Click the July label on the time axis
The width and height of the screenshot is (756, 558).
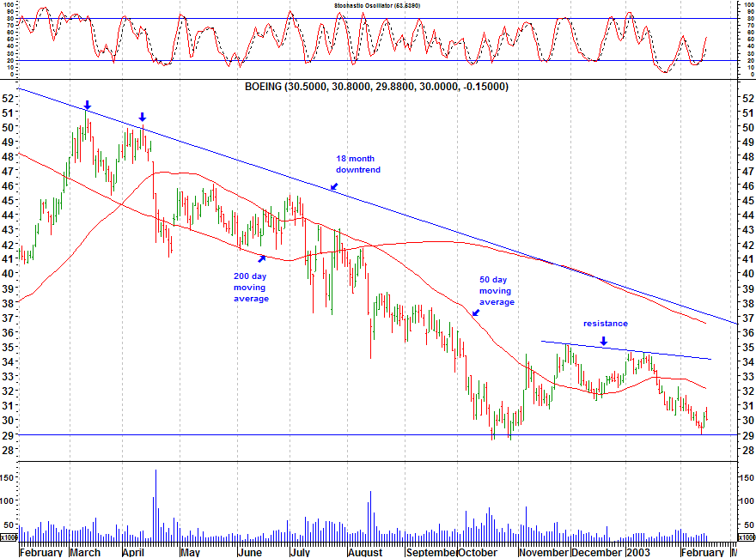pyautogui.click(x=300, y=552)
